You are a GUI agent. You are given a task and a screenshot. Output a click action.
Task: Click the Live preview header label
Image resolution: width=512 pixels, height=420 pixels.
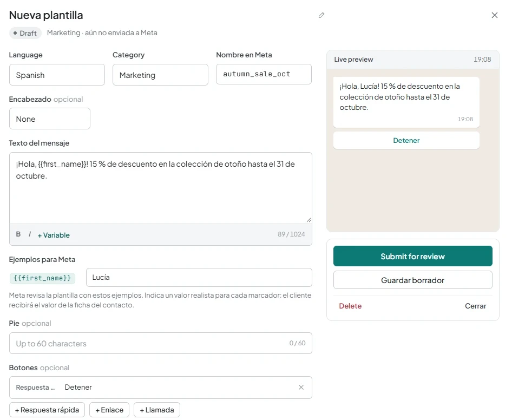coord(353,60)
